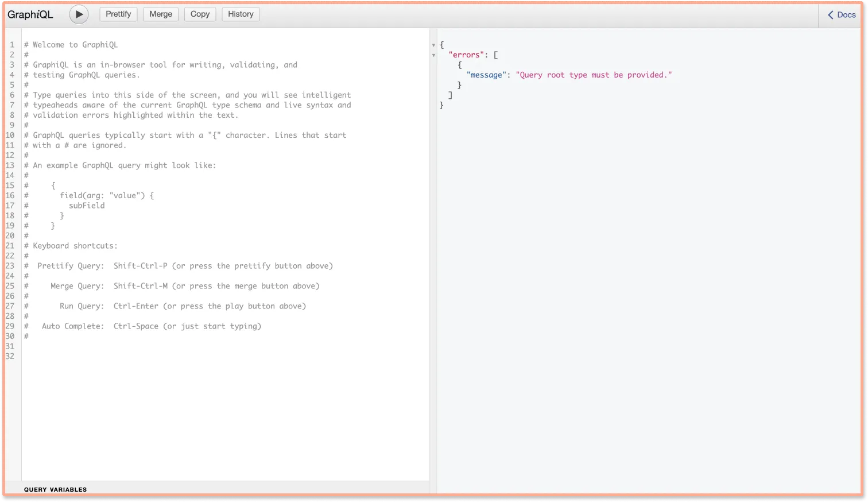Image resolution: width=868 pixels, height=502 pixels.
Task: Click the "testing GraphQL queries." comment line
Action: coord(82,75)
